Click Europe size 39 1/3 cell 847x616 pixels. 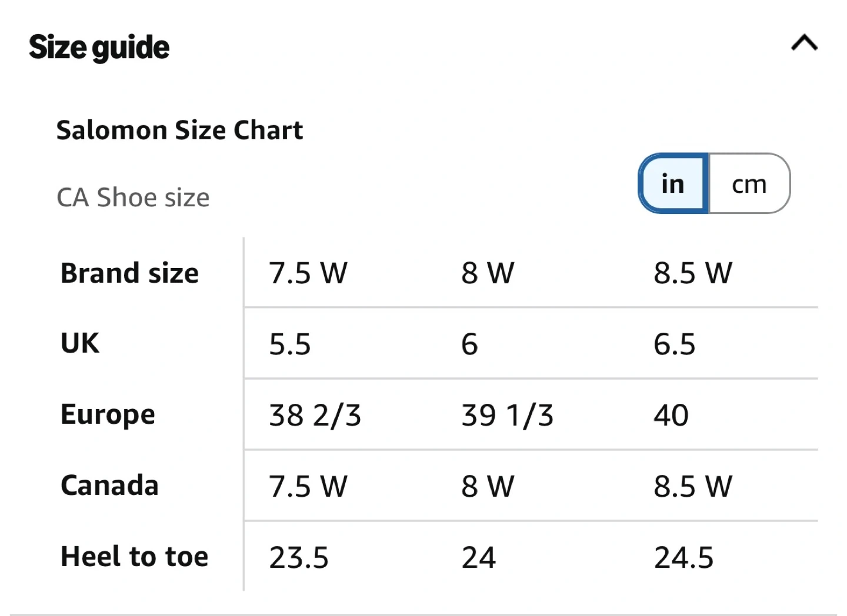(x=507, y=416)
